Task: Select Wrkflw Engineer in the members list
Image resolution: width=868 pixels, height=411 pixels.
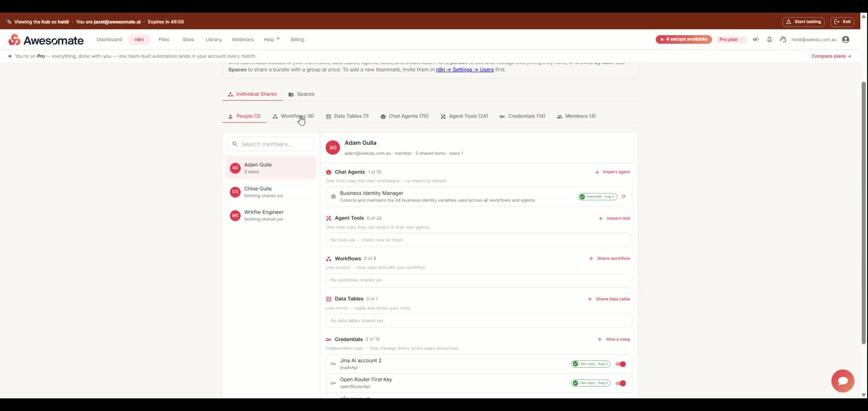Action: (x=271, y=215)
